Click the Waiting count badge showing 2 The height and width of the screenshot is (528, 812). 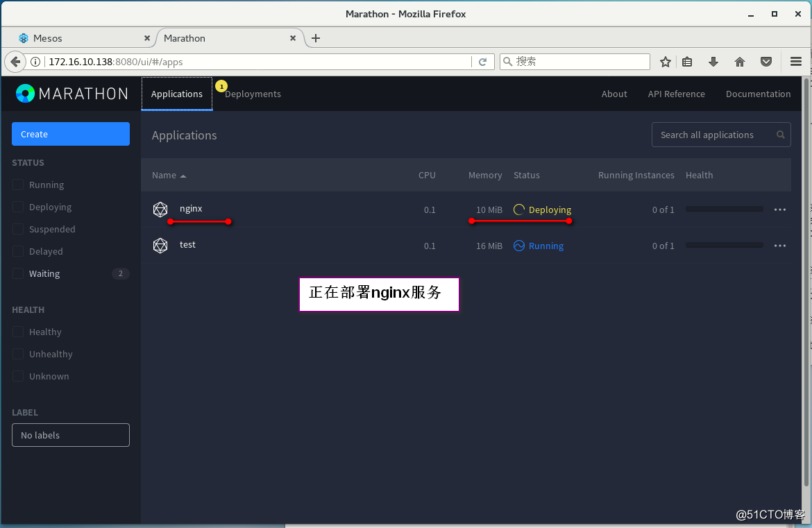121,273
